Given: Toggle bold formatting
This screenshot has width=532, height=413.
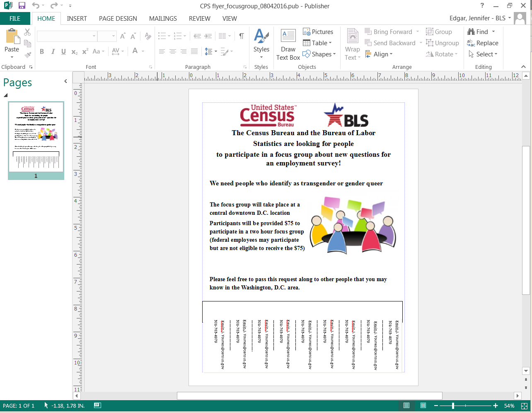Looking at the screenshot, I should [x=42, y=51].
